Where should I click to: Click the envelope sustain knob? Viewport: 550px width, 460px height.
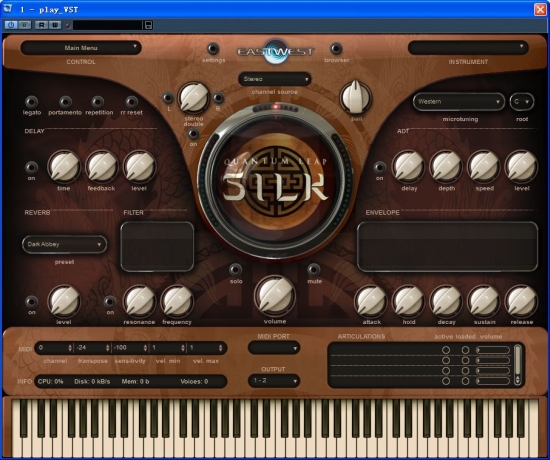pyautogui.click(x=484, y=301)
